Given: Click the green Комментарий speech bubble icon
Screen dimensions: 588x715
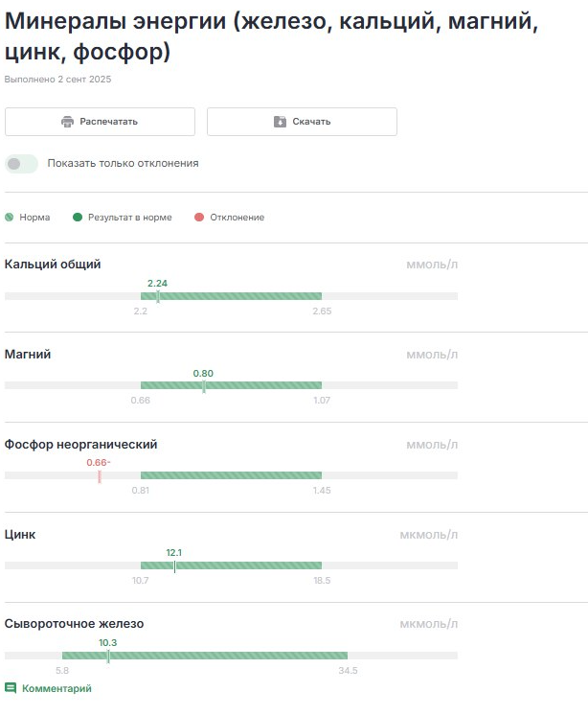Looking at the screenshot, I should tap(11, 688).
